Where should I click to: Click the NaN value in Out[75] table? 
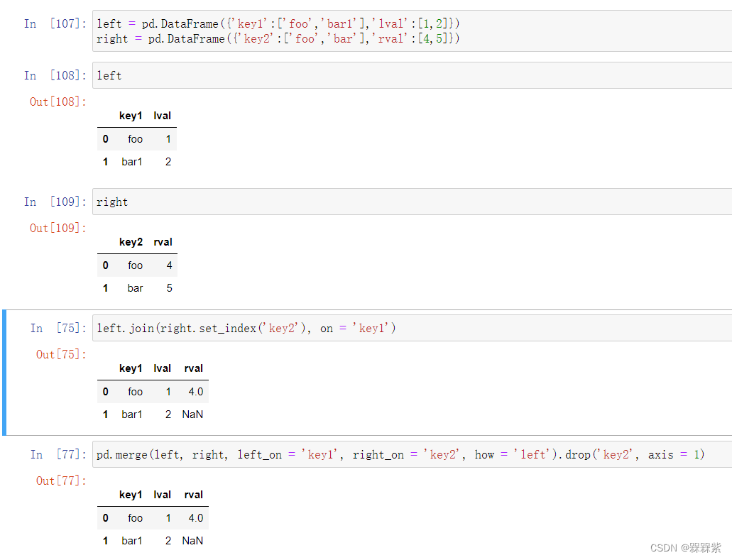(x=192, y=414)
